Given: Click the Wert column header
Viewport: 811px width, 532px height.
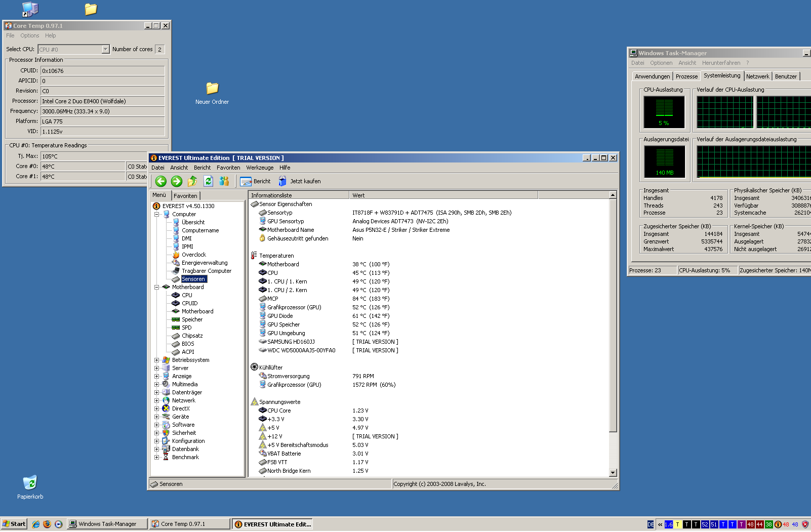Looking at the screenshot, I should pyautogui.click(x=443, y=195).
